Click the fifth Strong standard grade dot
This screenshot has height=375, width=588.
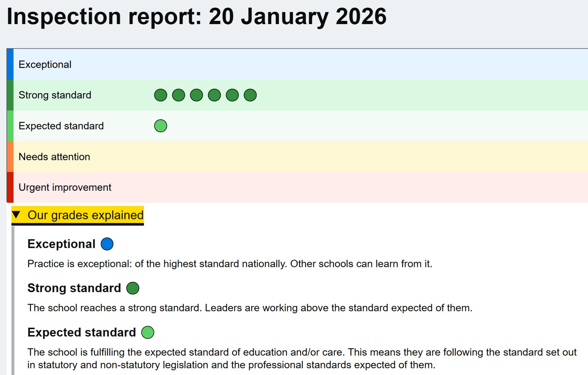point(232,95)
